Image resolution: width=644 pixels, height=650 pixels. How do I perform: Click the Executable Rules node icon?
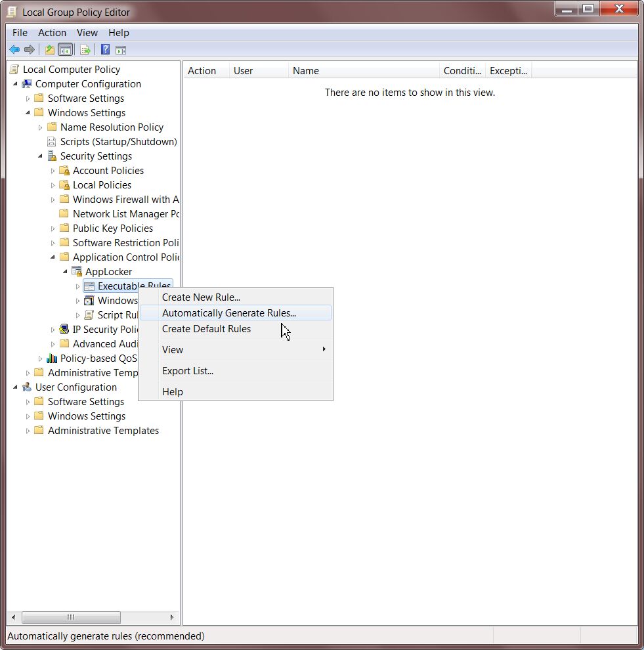[x=89, y=286]
